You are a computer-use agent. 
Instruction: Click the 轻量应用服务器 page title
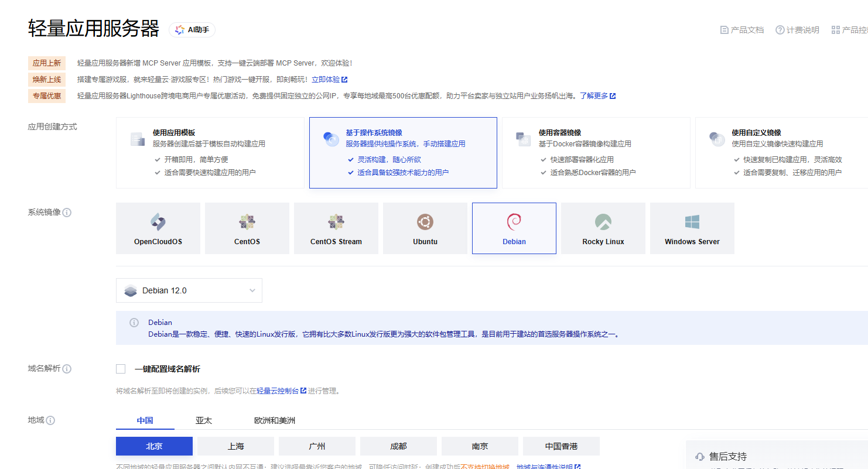coord(94,29)
